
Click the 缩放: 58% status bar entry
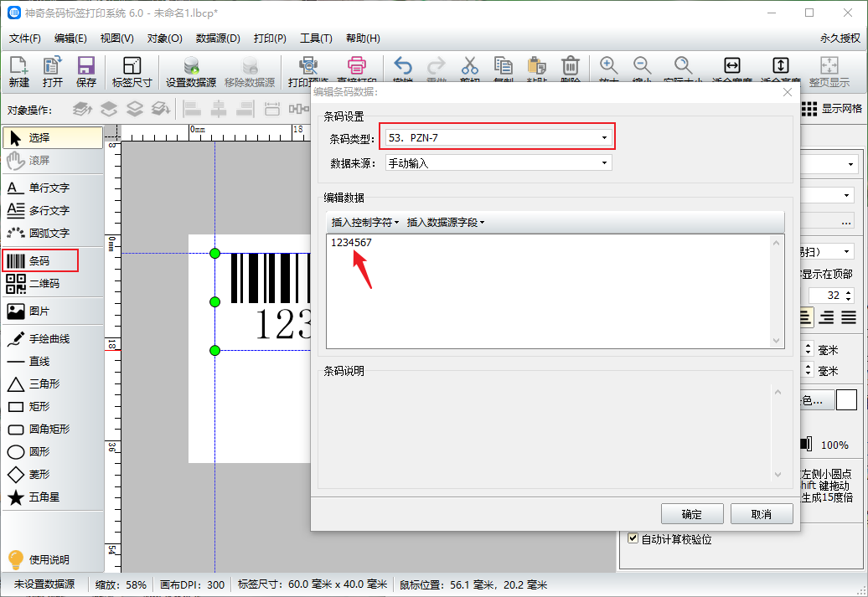click(x=121, y=584)
